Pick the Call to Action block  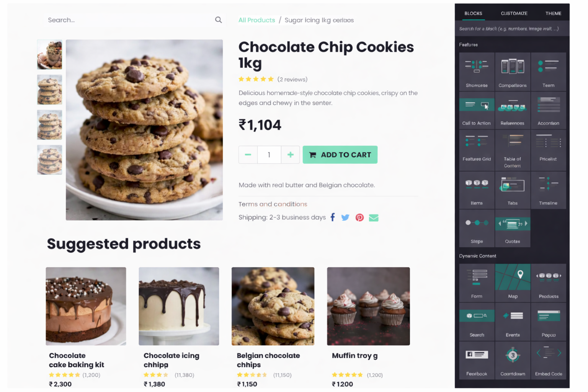(477, 110)
